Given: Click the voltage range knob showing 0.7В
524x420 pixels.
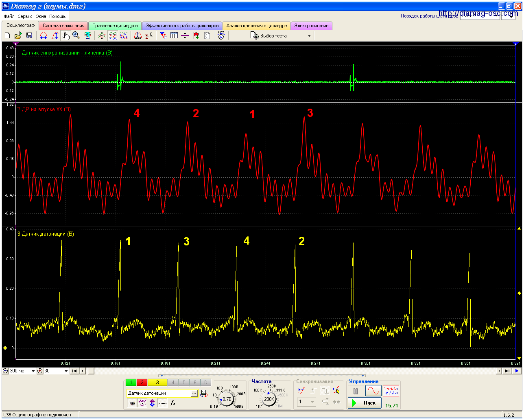Looking at the screenshot, I should [227, 400].
